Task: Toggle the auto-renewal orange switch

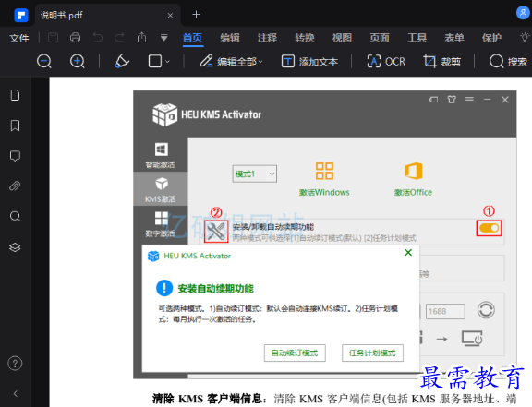Action: pos(489,228)
